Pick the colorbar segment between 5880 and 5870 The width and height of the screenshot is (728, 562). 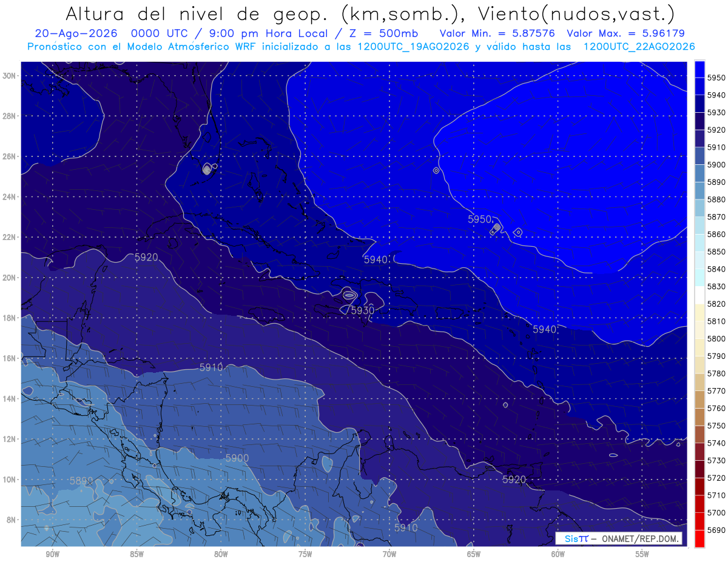[x=699, y=208]
